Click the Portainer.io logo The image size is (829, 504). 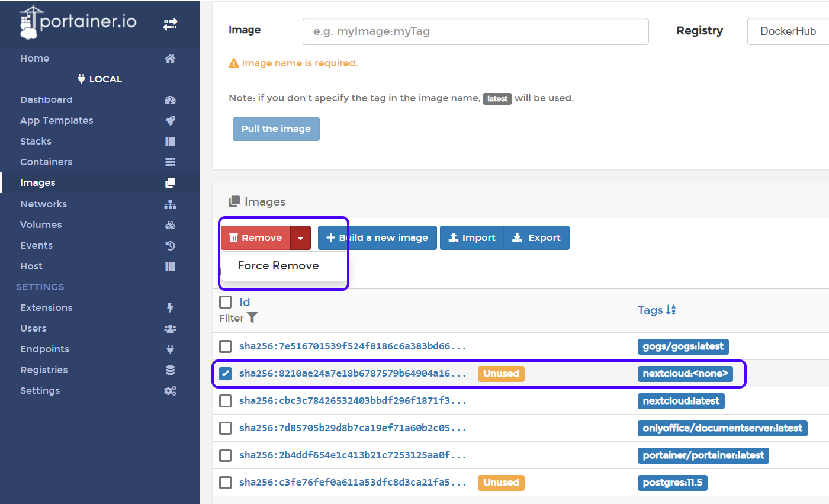pyautogui.click(x=78, y=23)
